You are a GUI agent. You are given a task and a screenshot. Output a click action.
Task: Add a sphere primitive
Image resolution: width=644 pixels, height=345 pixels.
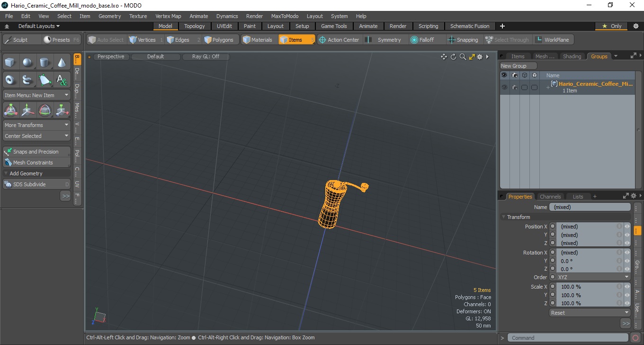[x=27, y=63]
